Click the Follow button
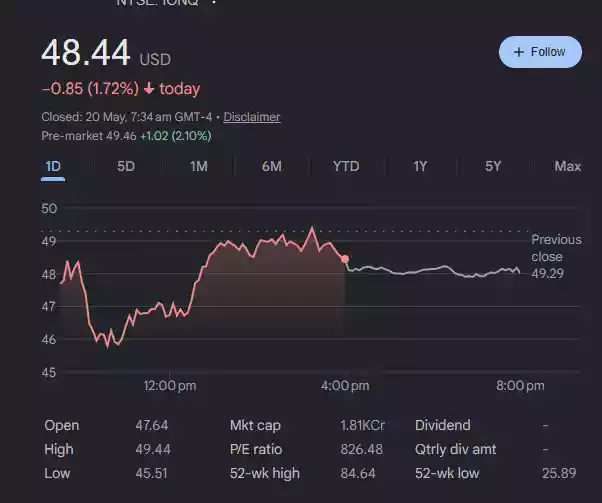The height and width of the screenshot is (503, 602). pos(540,52)
